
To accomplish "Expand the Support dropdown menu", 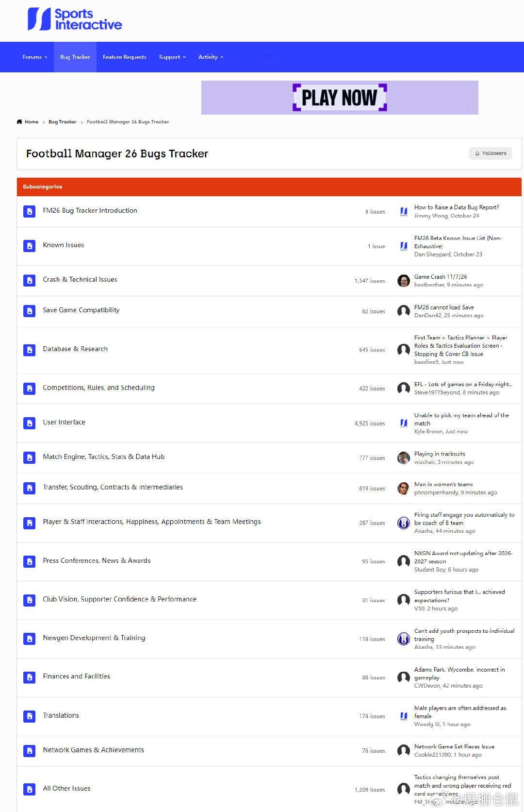I will click(x=172, y=57).
